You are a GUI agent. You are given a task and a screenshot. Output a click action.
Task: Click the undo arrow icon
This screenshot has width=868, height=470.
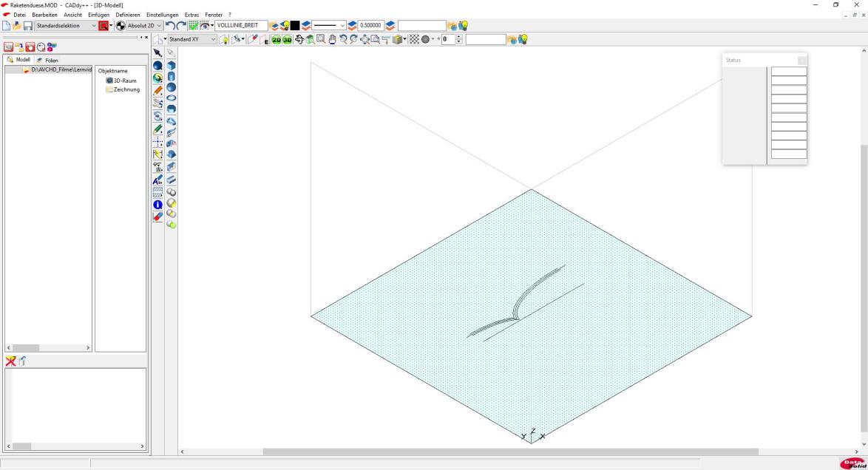click(169, 26)
